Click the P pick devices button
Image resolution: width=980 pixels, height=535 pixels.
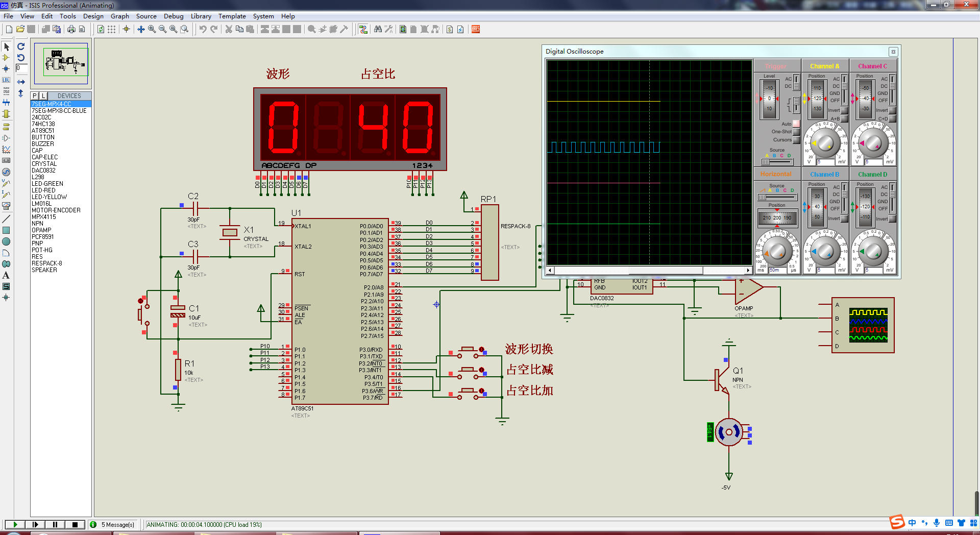click(35, 96)
